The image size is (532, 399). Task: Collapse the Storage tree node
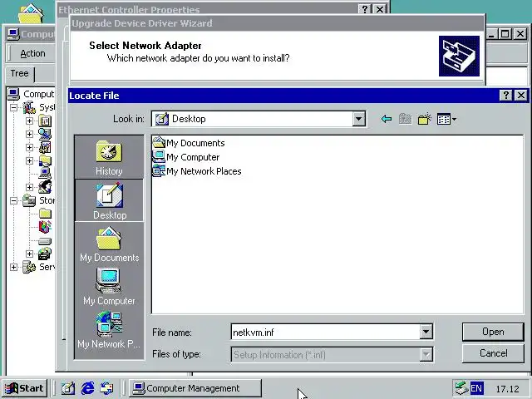13,200
